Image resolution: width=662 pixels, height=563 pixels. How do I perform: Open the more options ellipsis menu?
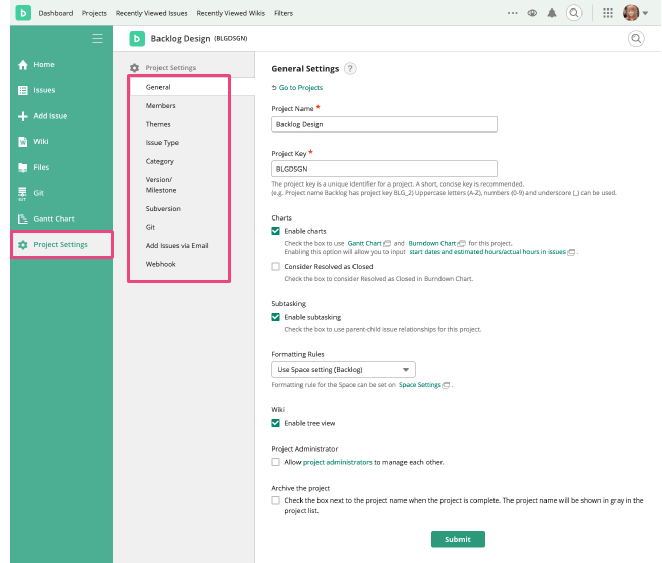click(x=513, y=13)
